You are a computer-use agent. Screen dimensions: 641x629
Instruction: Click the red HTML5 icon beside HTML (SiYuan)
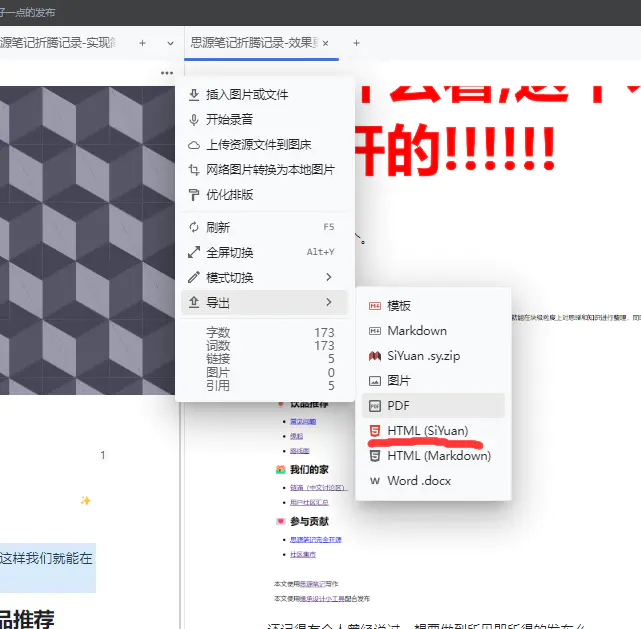[x=375, y=431]
